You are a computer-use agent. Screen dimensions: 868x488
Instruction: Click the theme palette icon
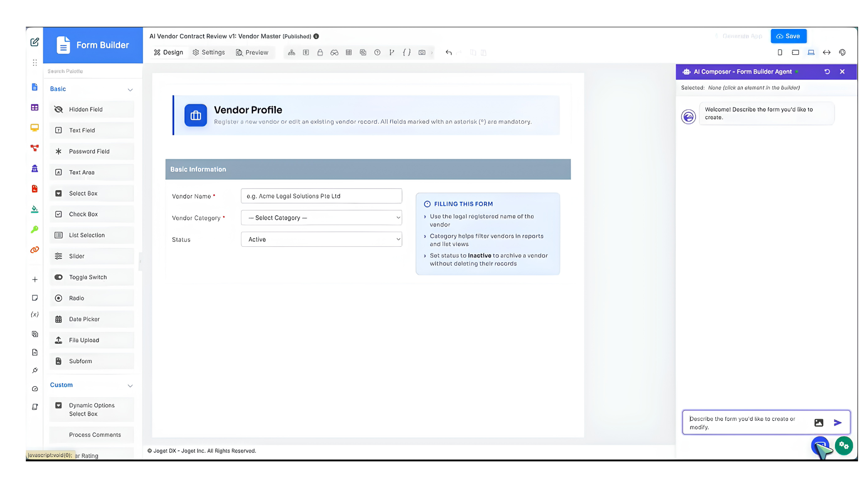coord(842,52)
